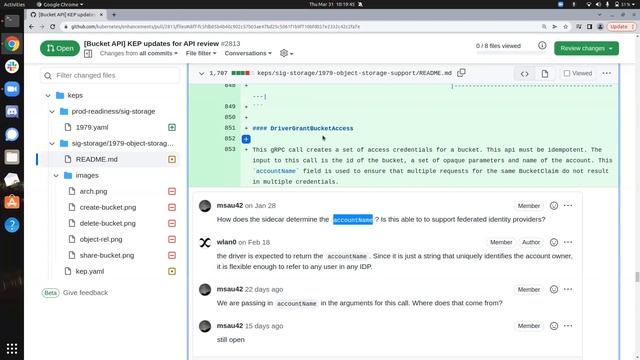Focus the Filter changed files field
The height and width of the screenshot is (360, 640).
point(110,76)
